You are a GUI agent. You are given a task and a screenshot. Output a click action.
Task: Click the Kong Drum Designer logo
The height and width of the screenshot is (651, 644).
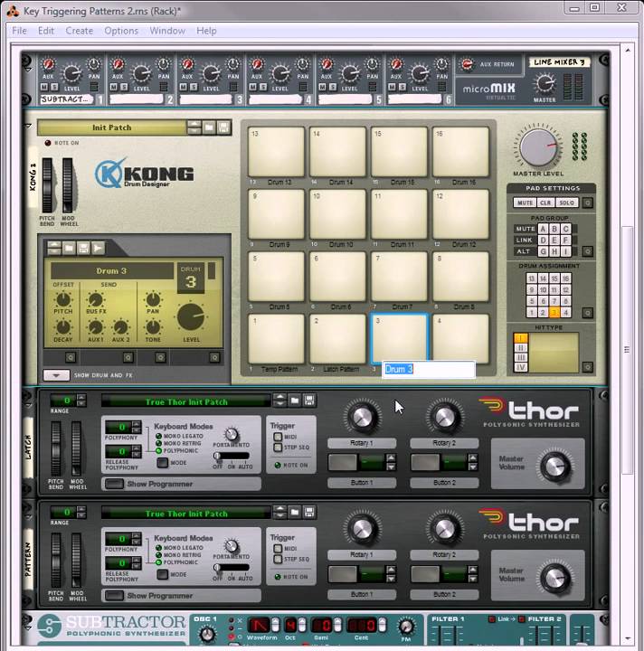click(x=144, y=173)
